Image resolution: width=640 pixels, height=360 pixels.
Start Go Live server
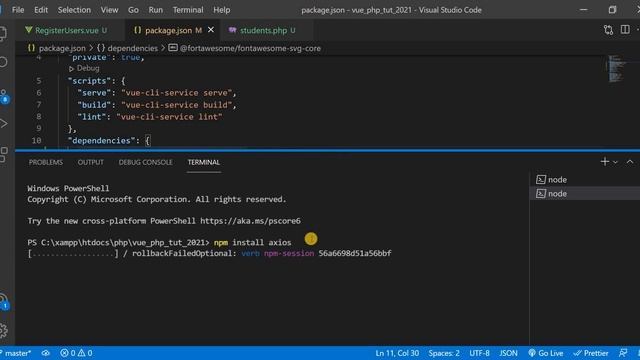pos(546,353)
